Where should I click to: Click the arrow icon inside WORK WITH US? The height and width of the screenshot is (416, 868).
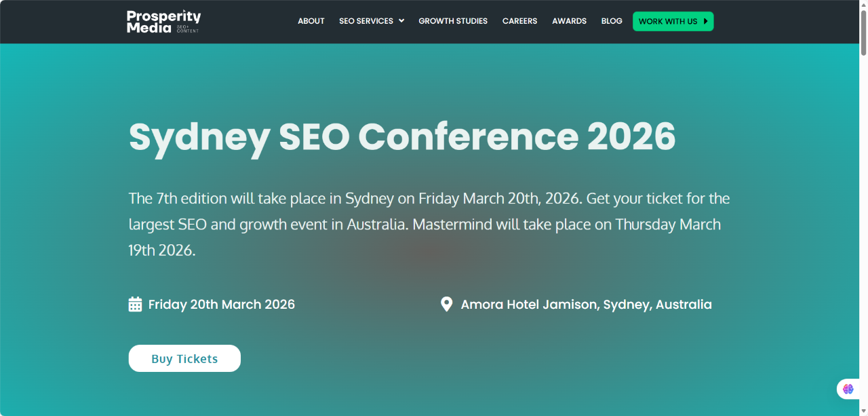[706, 21]
